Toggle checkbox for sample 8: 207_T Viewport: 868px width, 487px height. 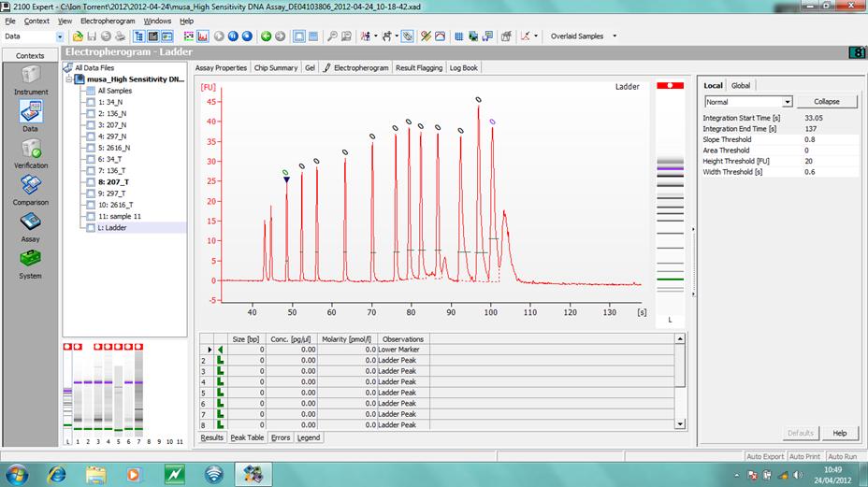tap(91, 181)
